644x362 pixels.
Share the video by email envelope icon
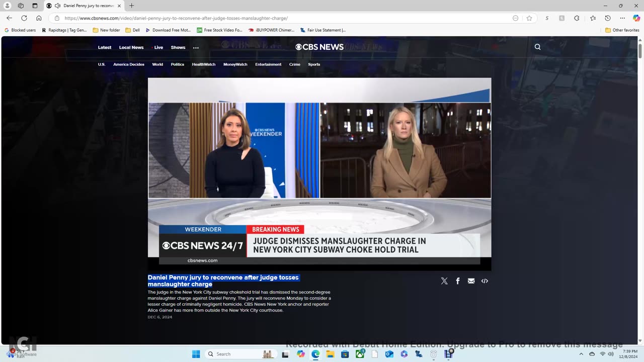pos(471,281)
